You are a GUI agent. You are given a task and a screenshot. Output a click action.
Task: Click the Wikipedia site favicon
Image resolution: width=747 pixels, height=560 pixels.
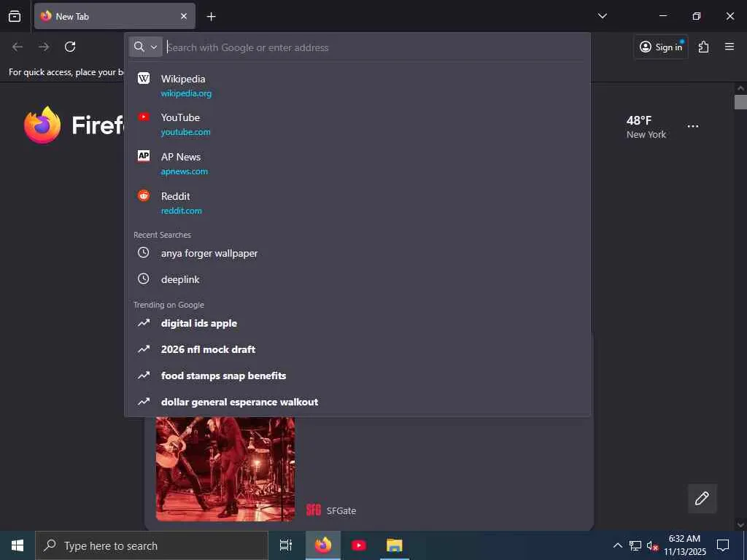point(144,78)
